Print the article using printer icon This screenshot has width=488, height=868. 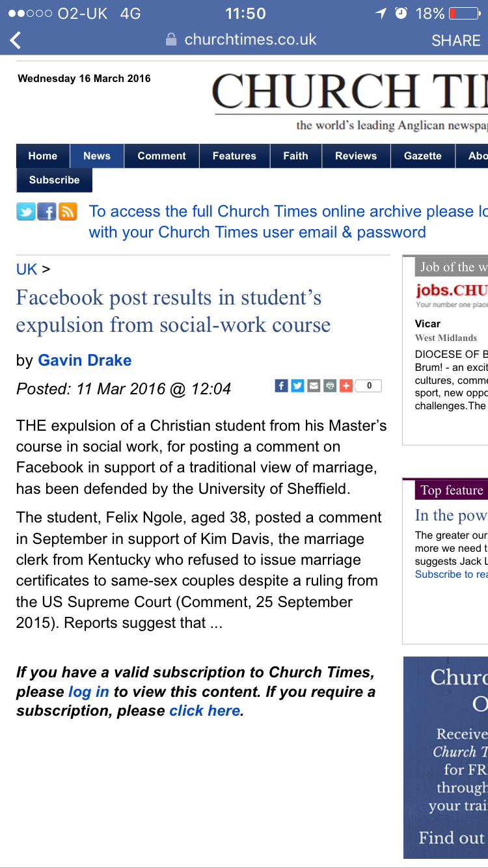330,386
